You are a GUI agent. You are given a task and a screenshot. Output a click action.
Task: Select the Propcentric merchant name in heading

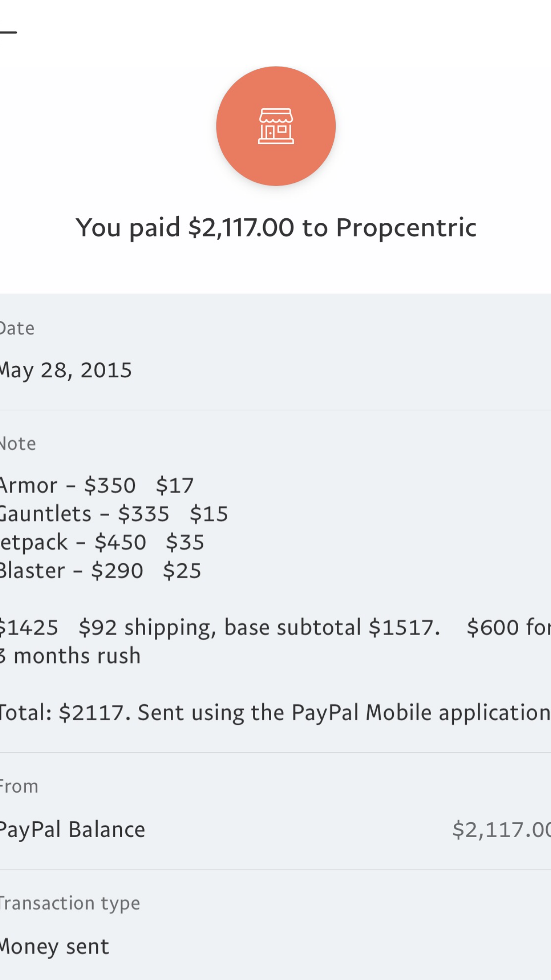pos(406,228)
